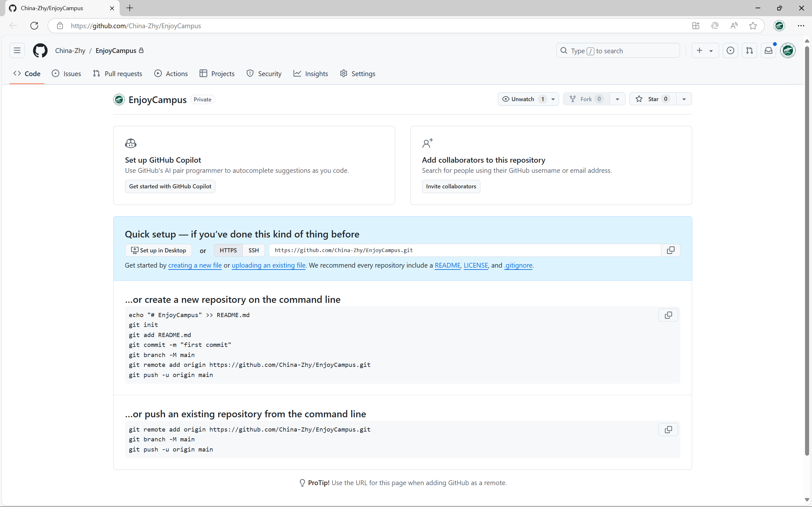Screen dimensions: 812x507
Task: Click the browser refresh button
Action: point(34,26)
